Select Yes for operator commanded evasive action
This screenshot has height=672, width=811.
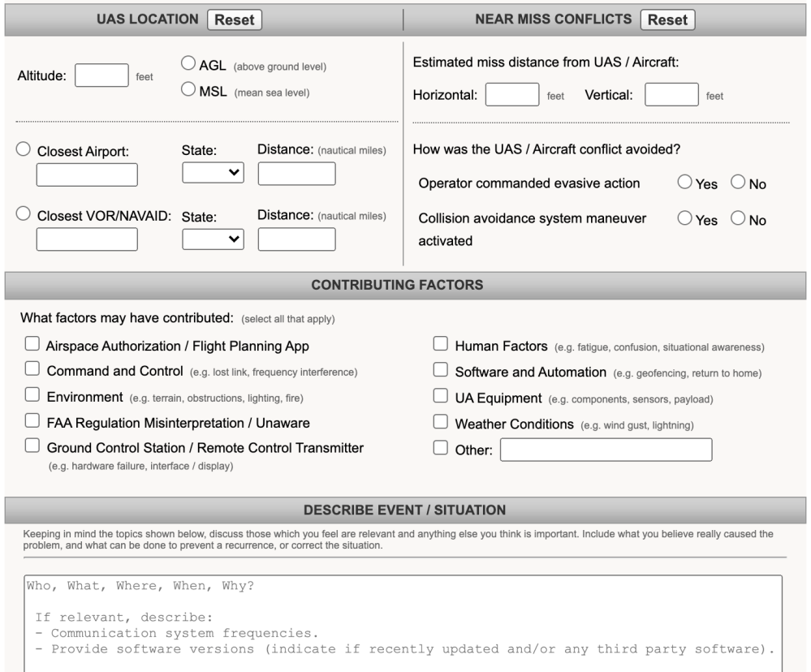[685, 183]
